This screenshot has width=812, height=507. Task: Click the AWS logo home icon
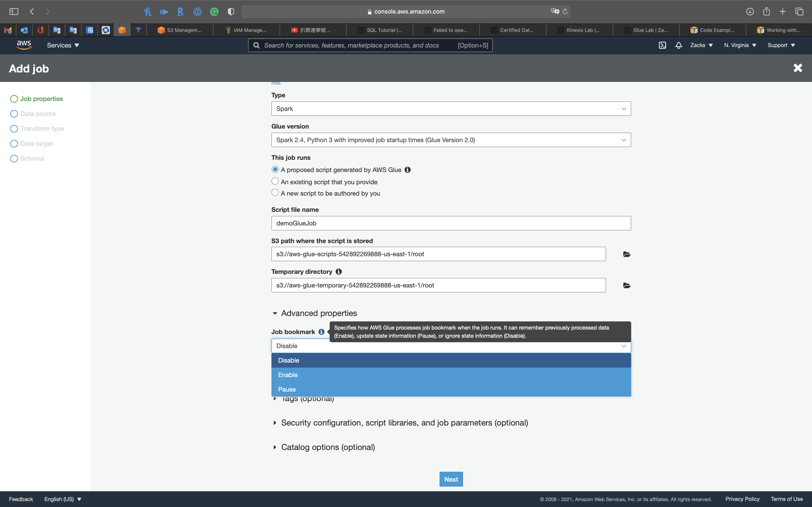(x=24, y=45)
